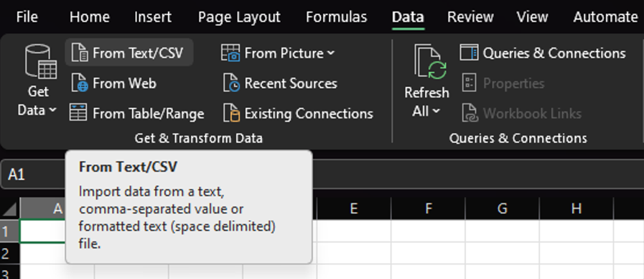644x279 pixels.
Task: Select column H header
Action: [x=577, y=209]
